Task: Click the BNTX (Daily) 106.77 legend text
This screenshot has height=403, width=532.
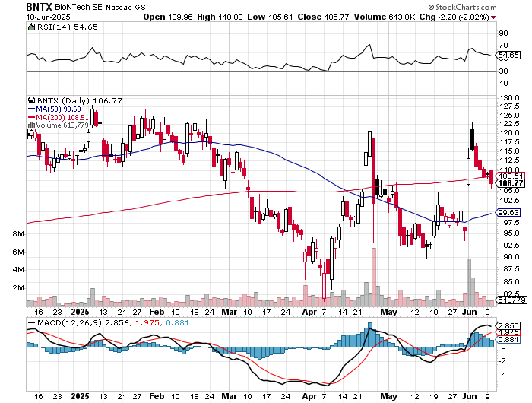Action: click(x=79, y=101)
